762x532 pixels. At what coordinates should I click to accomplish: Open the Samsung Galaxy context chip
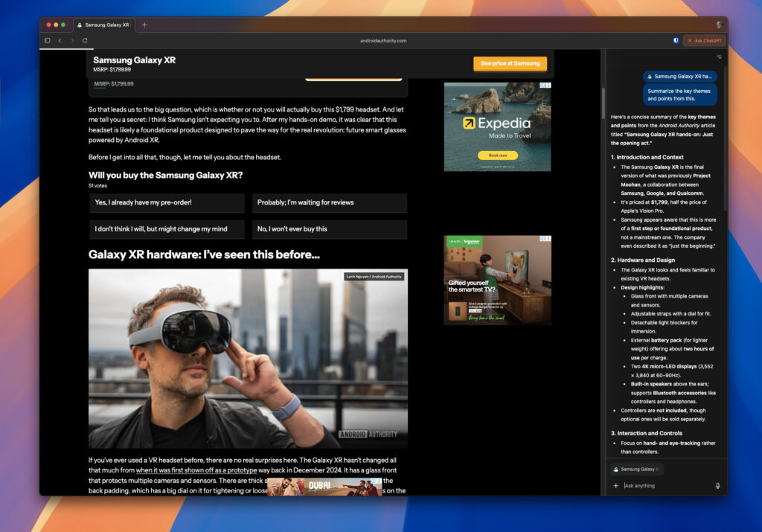click(x=636, y=469)
